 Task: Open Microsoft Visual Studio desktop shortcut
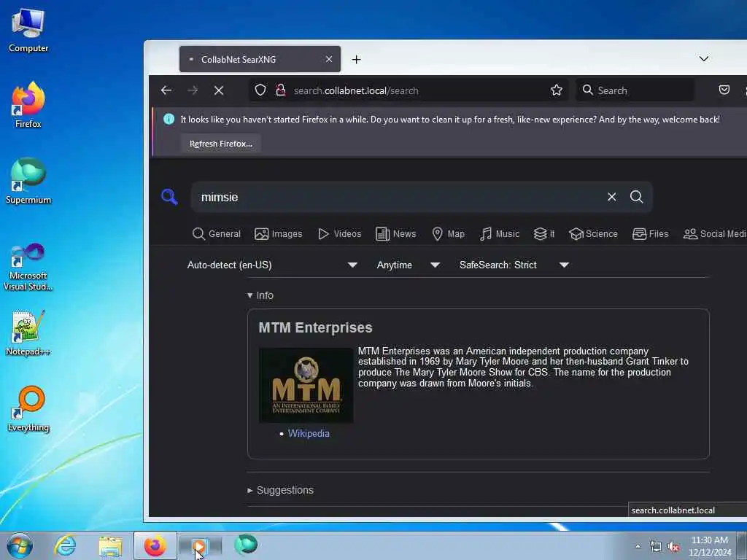28,267
